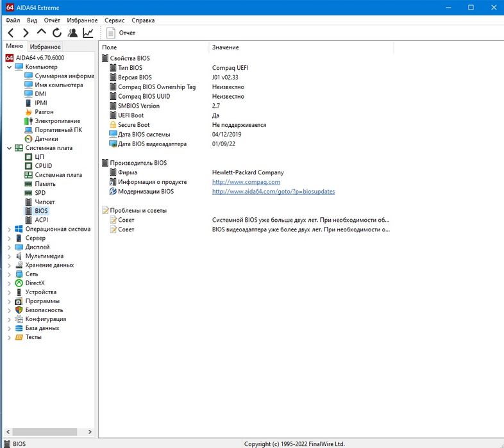Open the Системная плата child item under motherboard
This screenshot has width=504, height=448.
(x=58, y=175)
